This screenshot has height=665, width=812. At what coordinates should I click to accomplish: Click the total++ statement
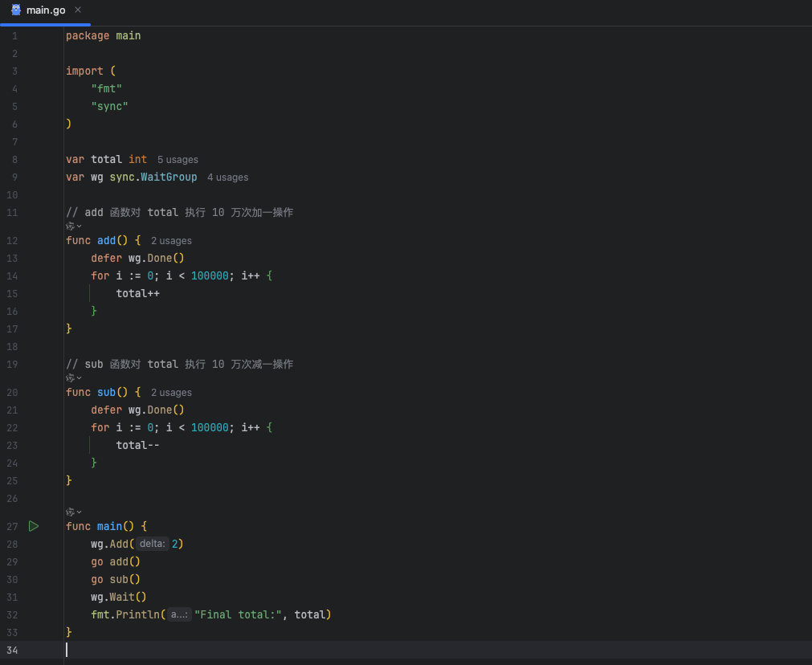(x=138, y=294)
